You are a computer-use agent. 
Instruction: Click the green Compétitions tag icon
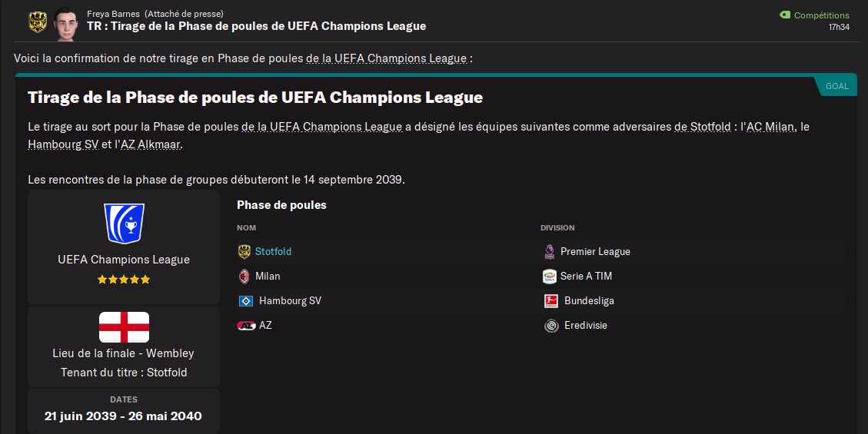[785, 15]
